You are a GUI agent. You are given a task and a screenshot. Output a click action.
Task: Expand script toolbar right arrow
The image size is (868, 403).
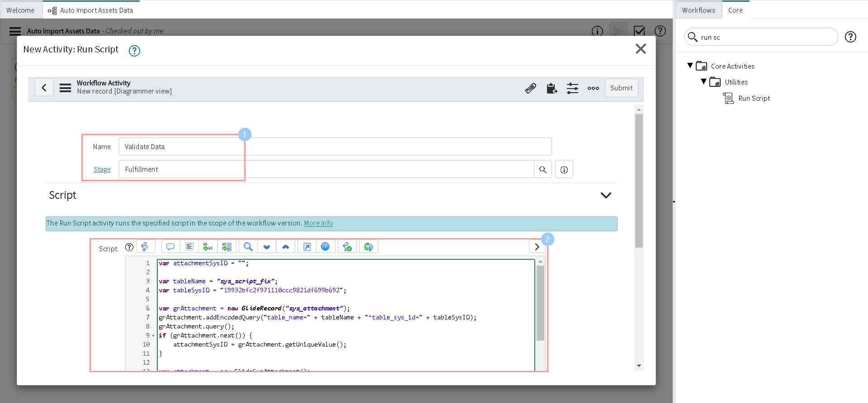click(x=537, y=247)
